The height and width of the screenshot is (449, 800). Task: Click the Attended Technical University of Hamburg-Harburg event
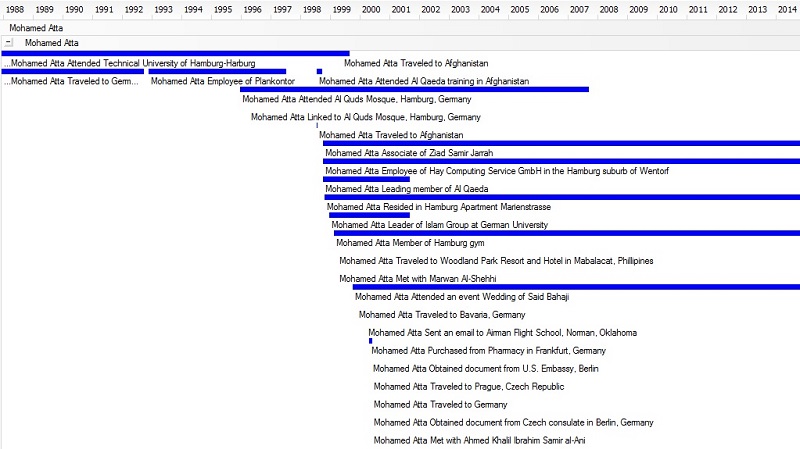130,63
